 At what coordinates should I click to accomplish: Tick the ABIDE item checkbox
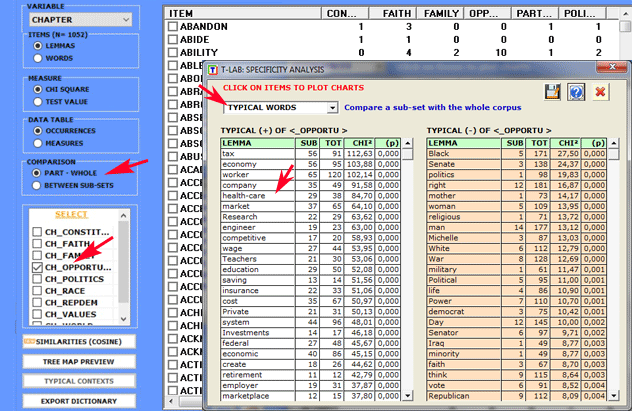[173, 39]
